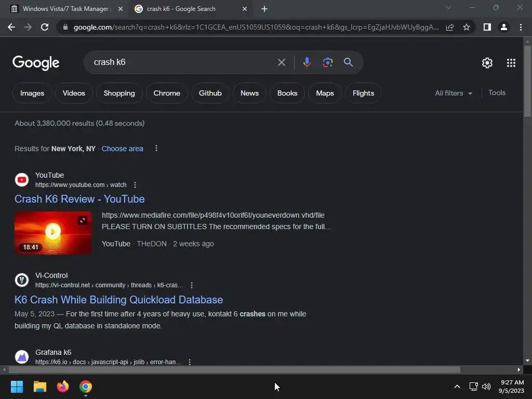
Task: Start voice search with the microphone
Action: [307, 62]
